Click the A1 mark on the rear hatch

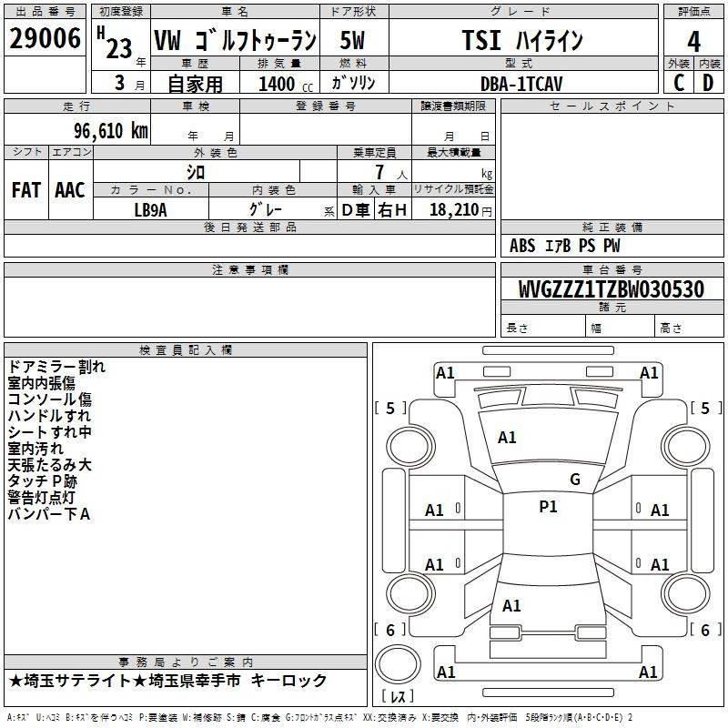[511, 605]
